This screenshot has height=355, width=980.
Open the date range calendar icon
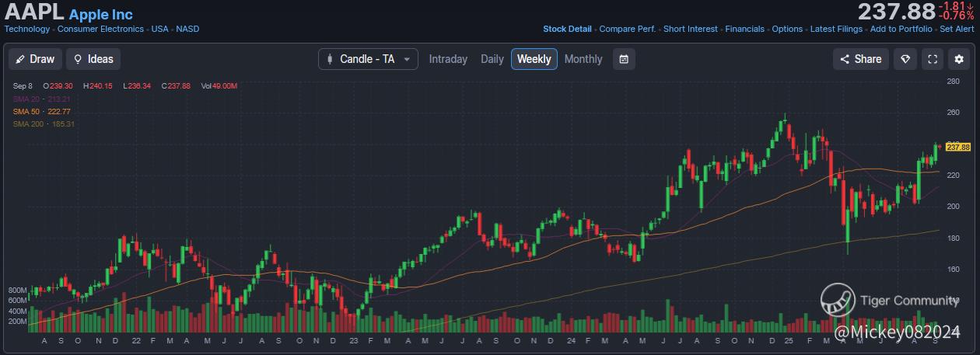click(x=624, y=59)
